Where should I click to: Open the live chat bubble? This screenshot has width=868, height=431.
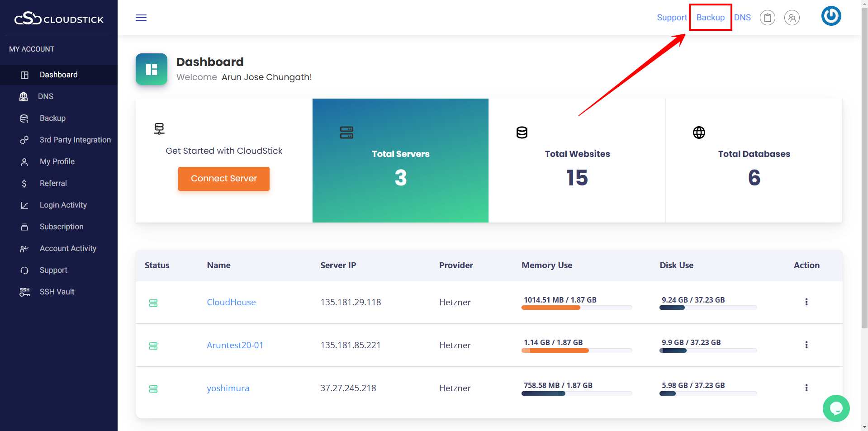tap(836, 408)
